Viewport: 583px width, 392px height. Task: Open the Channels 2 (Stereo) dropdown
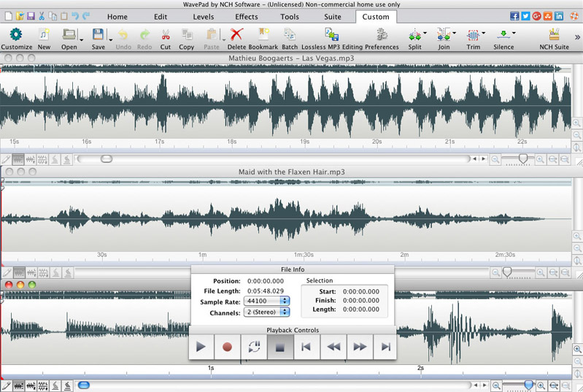pos(266,312)
